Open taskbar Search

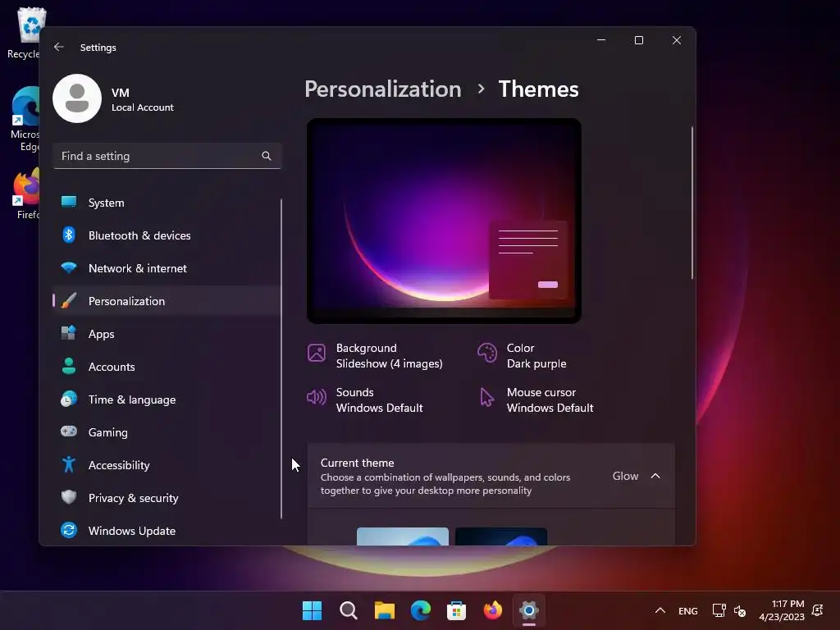point(348,610)
